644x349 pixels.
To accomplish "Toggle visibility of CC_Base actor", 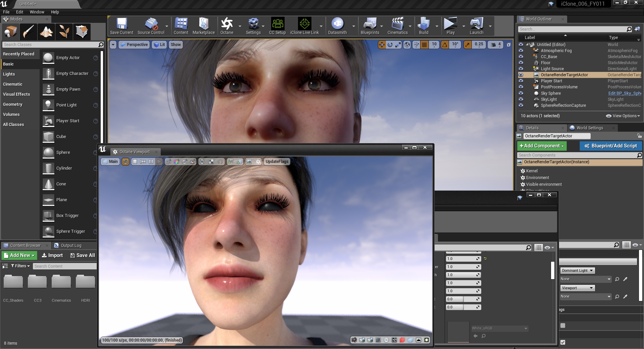I will click(521, 57).
